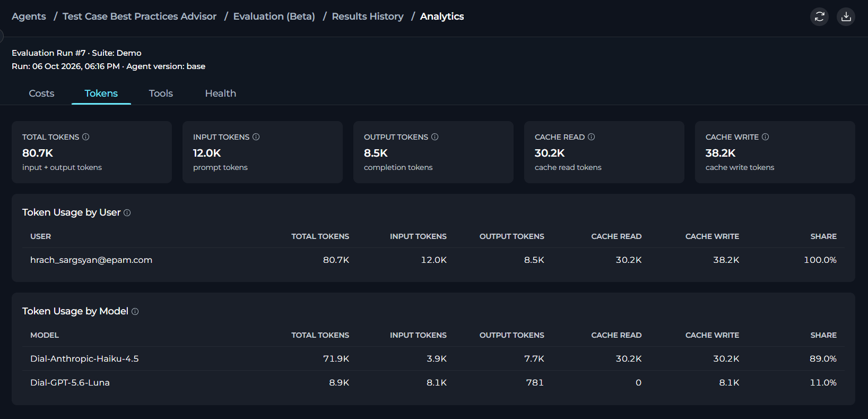Click the Cache Write summary card
Image resolution: width=868 pixels, height=419 pixels.
coord(775,152)
